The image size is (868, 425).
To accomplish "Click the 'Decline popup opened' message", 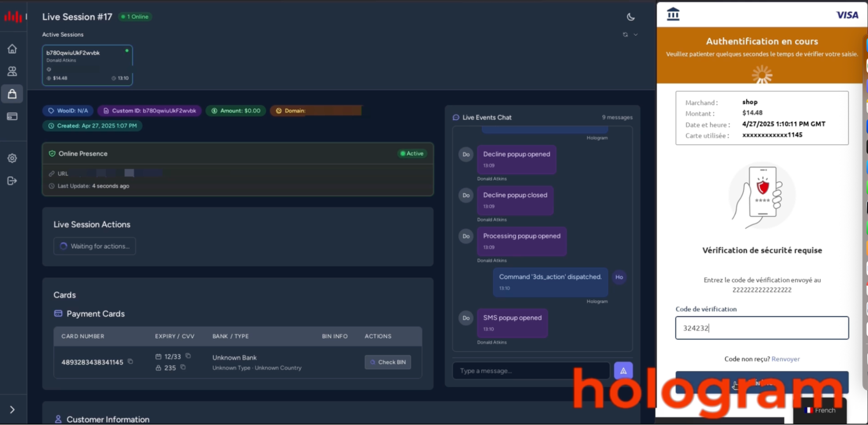I will [517, 159].
